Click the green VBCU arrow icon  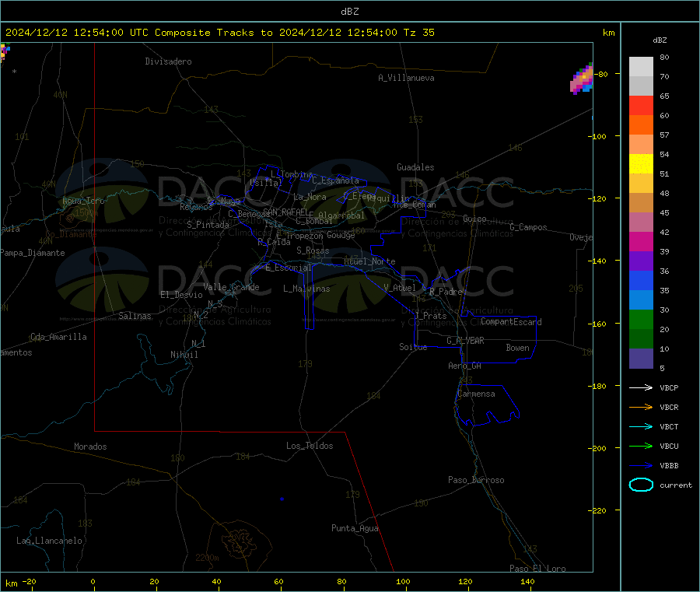click(641, 446)
